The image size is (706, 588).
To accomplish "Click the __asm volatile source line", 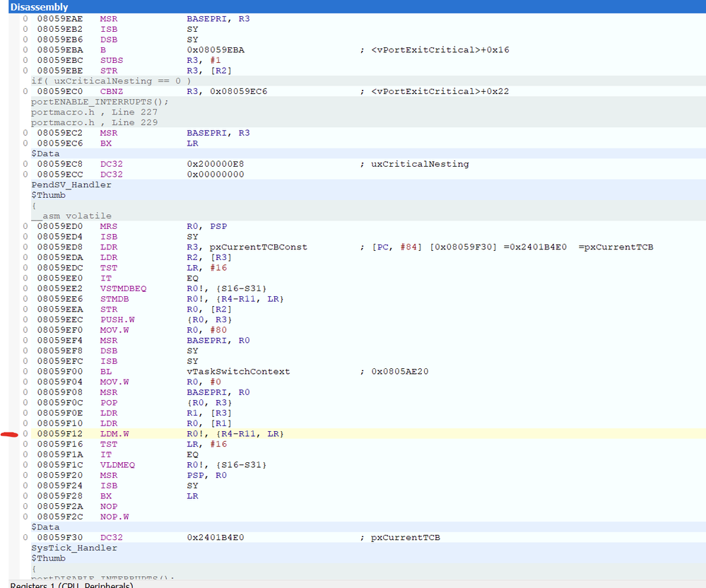I will pyautogui.click(x=71, y=216).
